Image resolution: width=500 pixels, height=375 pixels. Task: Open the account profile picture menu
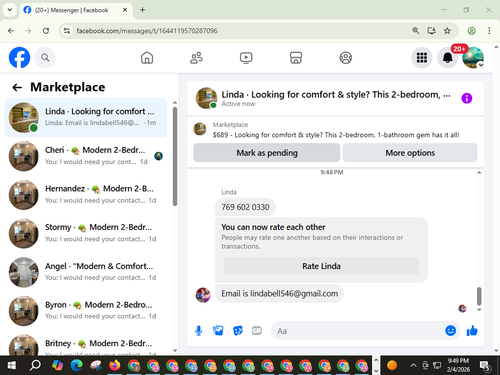(473, 58)
